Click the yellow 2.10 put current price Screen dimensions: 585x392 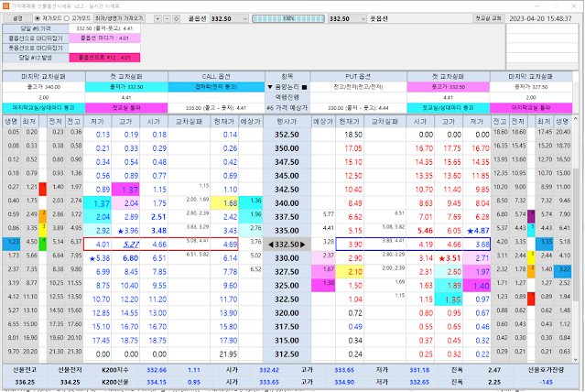point(350,272)
